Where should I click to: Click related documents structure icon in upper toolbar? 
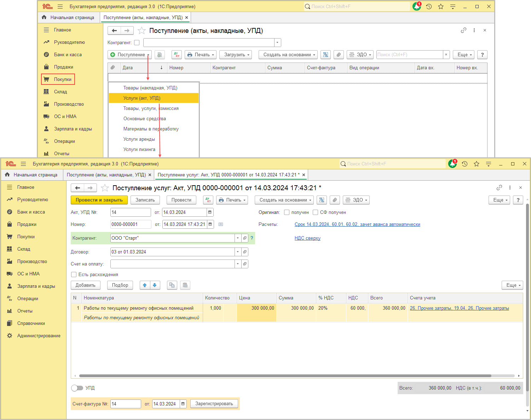(x=325, y=55)
